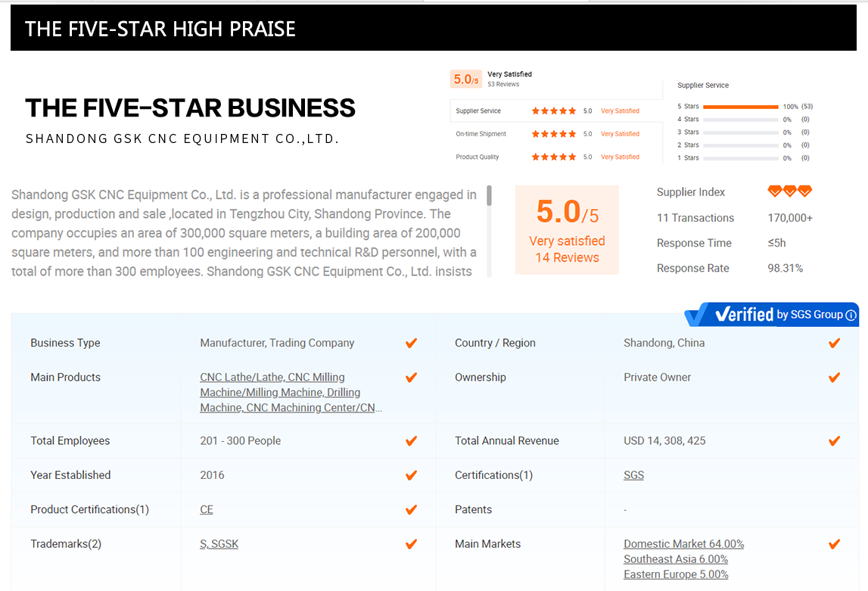The width and height of the screenshot is (868, 591).
Task: Click the On-time Shipment star rating
Action: [x=553, y=134]
